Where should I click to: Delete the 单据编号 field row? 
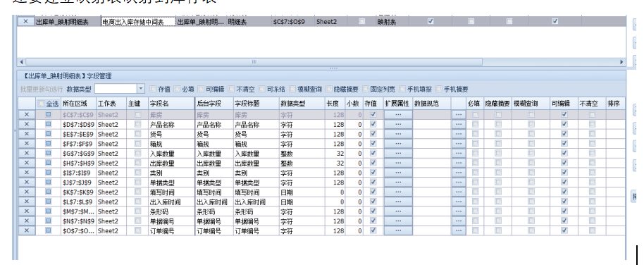(27, 221)
